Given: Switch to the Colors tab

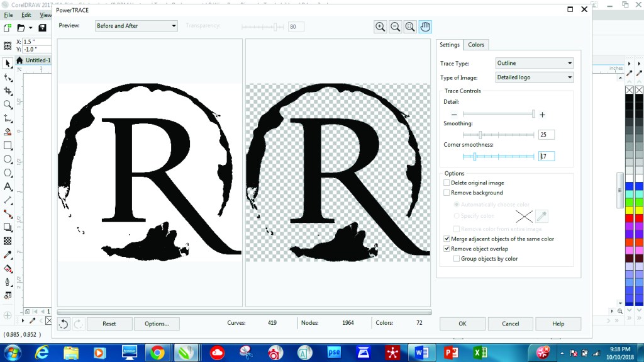Looking at the screenshot, I should point(476,45).
